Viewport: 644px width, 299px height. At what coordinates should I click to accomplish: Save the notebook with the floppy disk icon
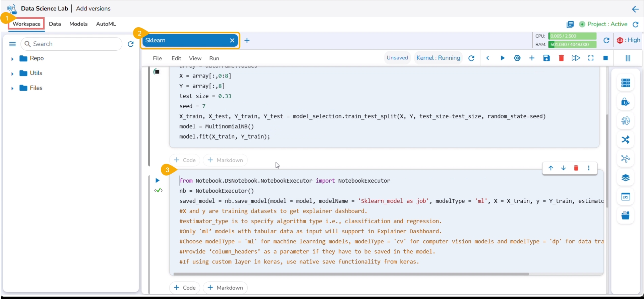[x=546, y=58]
